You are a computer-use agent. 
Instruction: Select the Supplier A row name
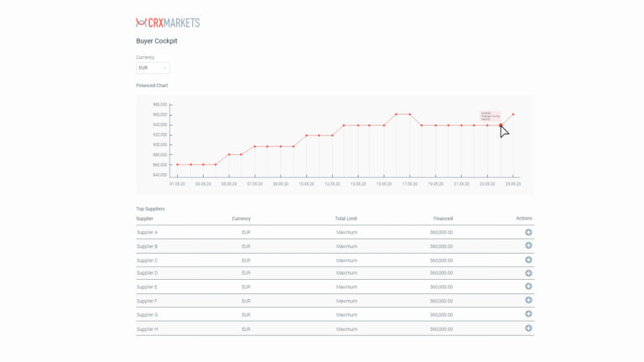[147, 232]
